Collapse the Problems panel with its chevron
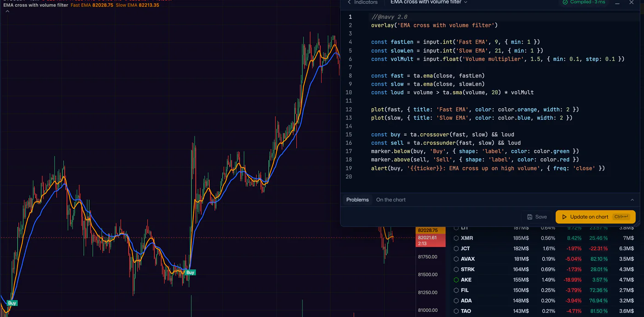The width and height of the screenshot is (644, 317). 632,200
